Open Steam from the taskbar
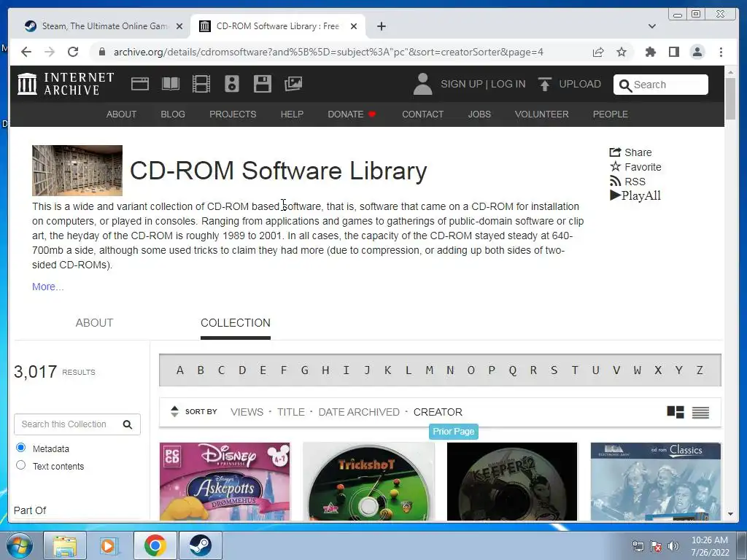Image resolution: width=747 pixels, height=560 pixels. (200, 545)
